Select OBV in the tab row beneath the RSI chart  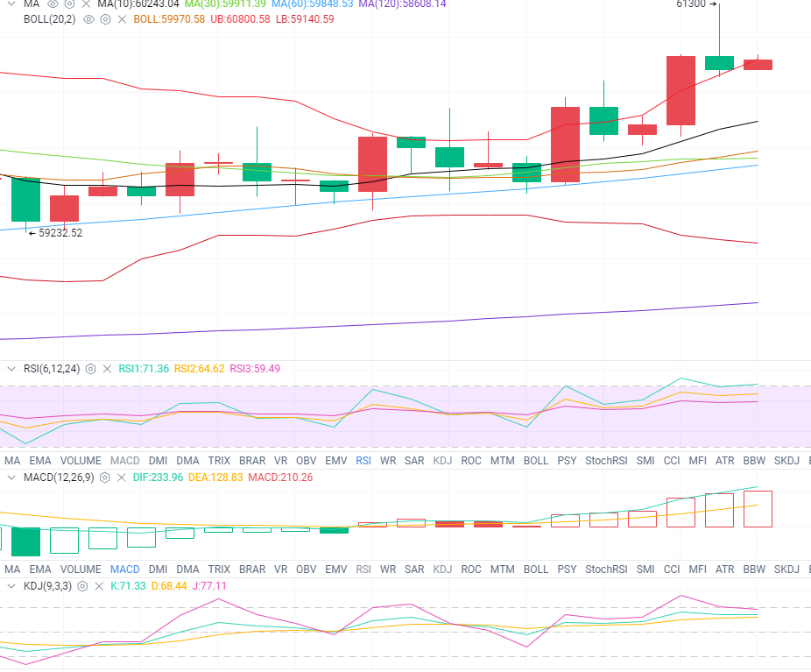coord(307,461)
